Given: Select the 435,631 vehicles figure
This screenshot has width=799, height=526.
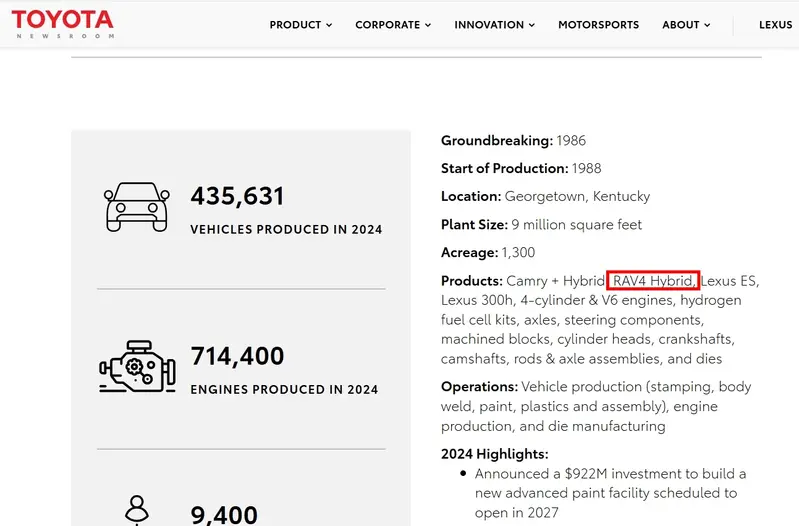Looking at the screenshot, I should pos(237,196).
